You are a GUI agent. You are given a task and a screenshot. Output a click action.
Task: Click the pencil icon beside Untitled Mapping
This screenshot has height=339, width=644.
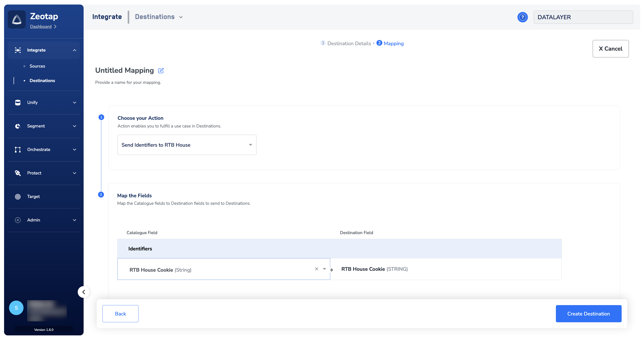click(x=161, y=71)
